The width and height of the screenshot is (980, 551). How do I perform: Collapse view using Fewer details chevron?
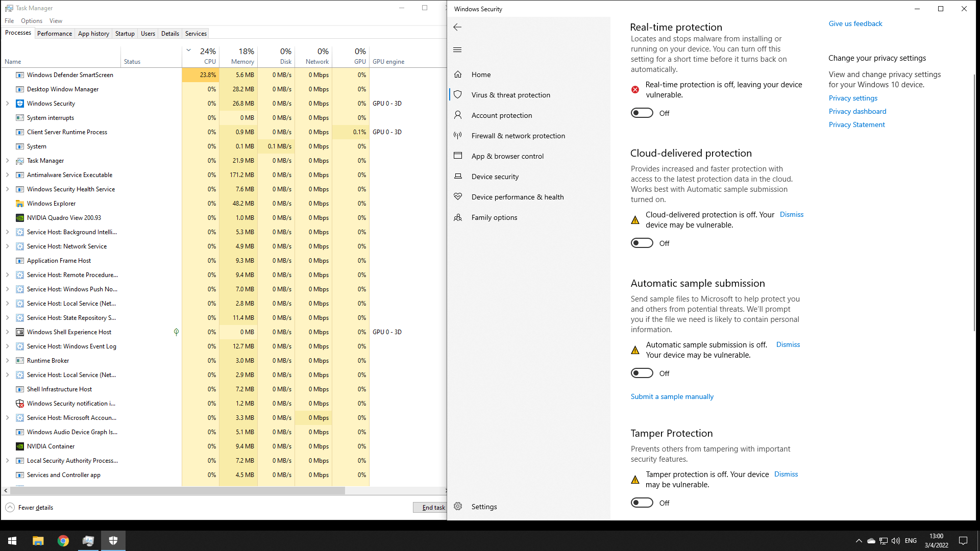click(x=10, y=508)
